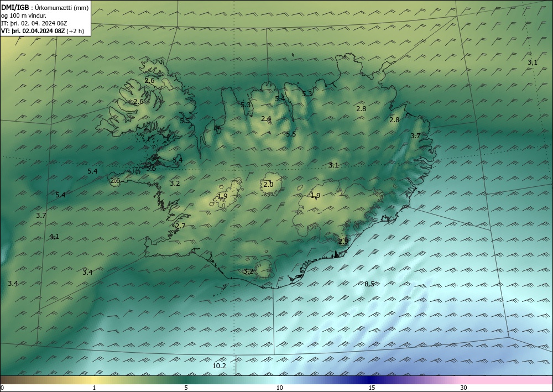Click the 1.9 value on Langjökull glacier

(x=222, y=196)
